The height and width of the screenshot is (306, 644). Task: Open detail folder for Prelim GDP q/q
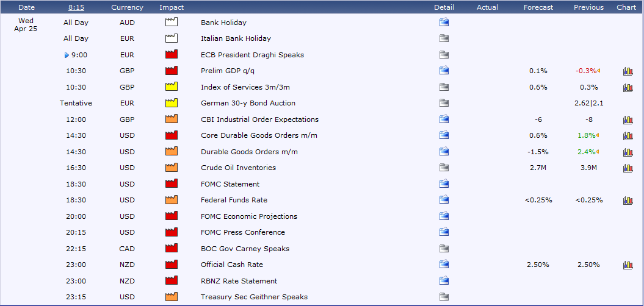[444, 71]
